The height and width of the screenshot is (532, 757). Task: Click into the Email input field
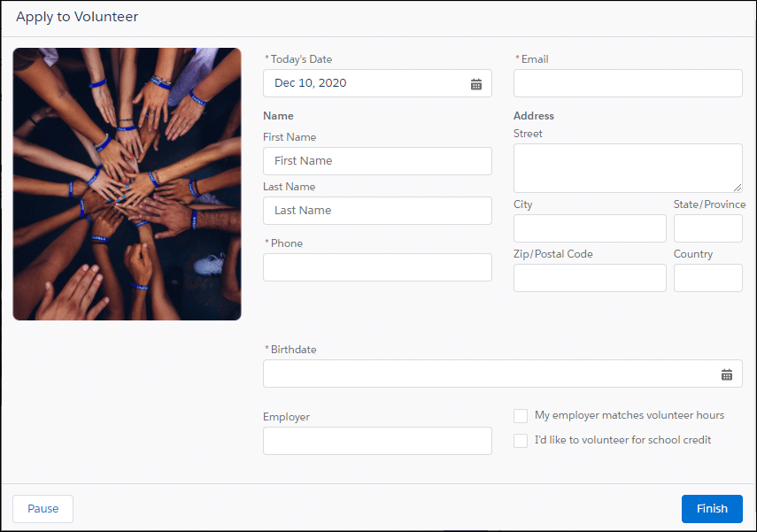[x=628, y=83]
